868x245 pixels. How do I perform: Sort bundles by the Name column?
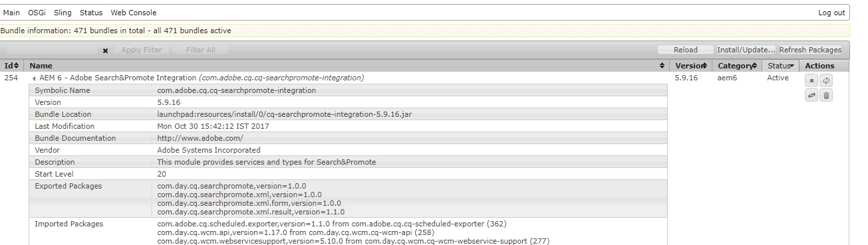pyautogui.click(x=347, y=66)
